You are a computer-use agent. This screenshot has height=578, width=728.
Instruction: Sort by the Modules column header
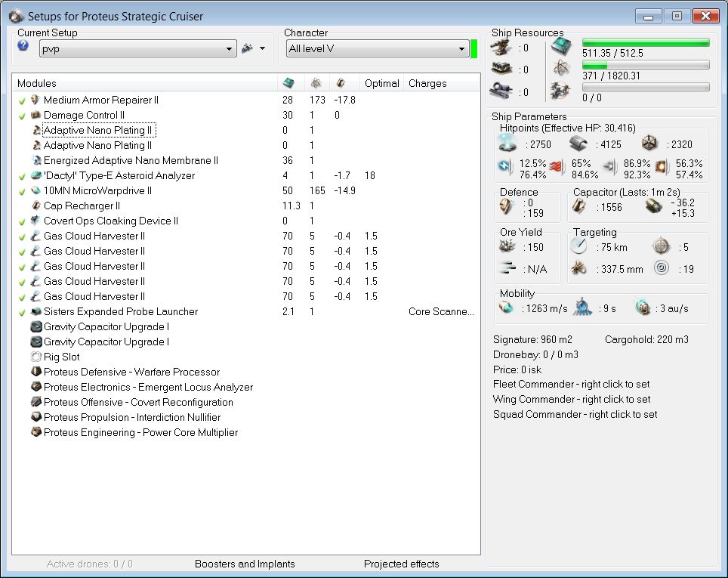145,83
